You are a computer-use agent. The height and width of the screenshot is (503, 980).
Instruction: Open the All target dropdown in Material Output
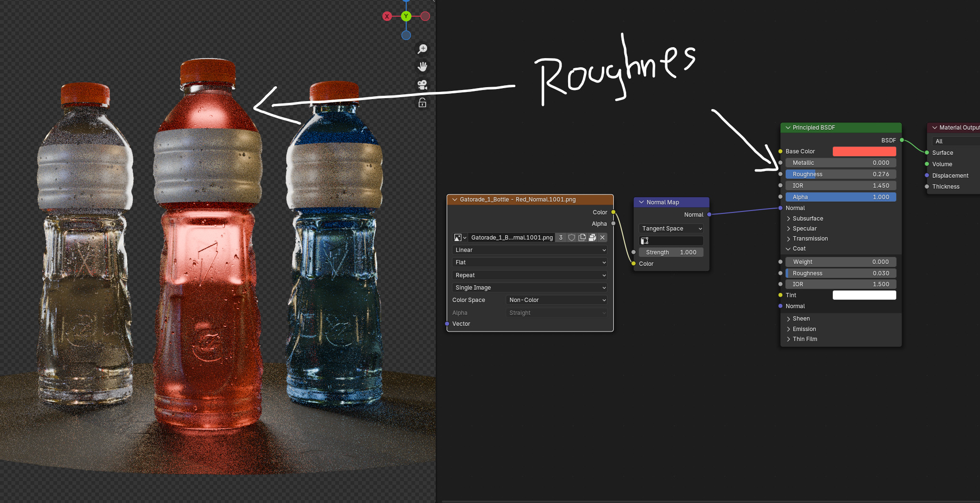pos(956,141)
